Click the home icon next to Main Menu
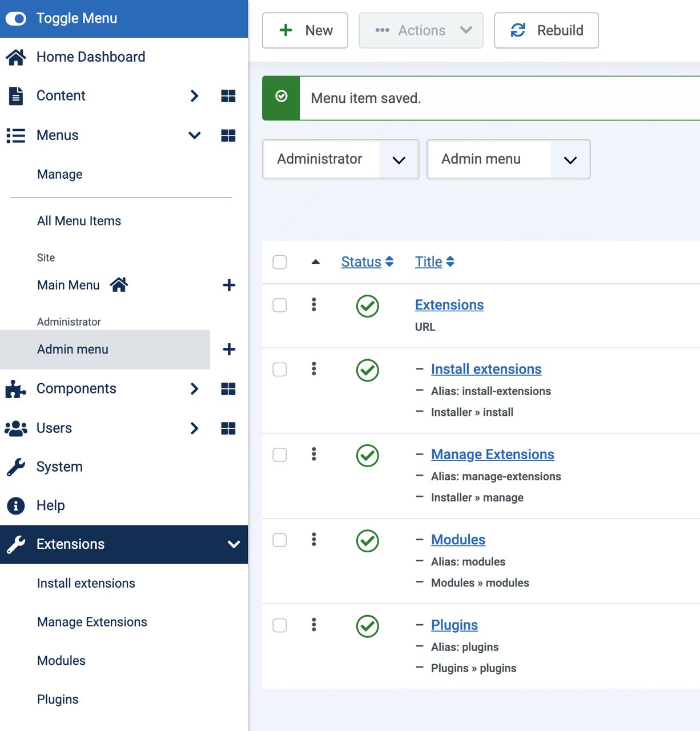Image resolution: width=700 pixels, height=731 pixels. [x=119, y=284]
